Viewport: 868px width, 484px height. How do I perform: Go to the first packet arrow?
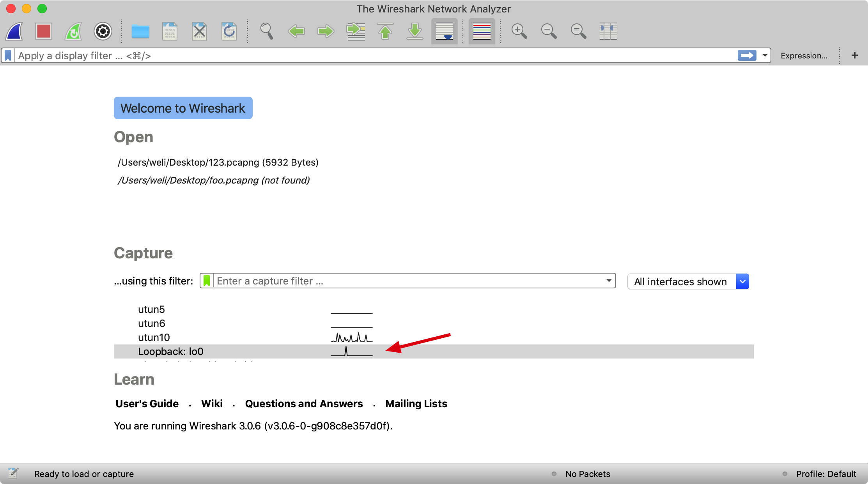(x=385, y=31)
